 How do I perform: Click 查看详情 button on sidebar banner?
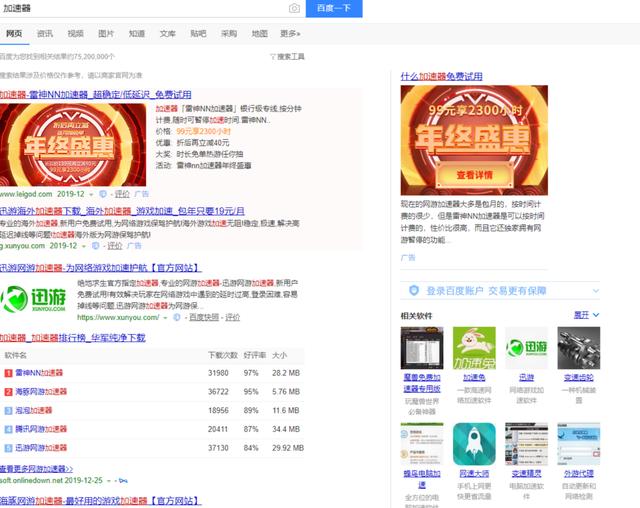[474, 175]
